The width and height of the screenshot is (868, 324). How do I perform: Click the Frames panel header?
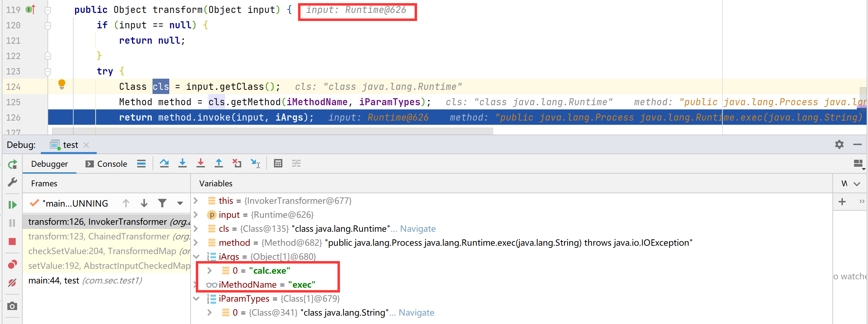click(x=44, y=183)
